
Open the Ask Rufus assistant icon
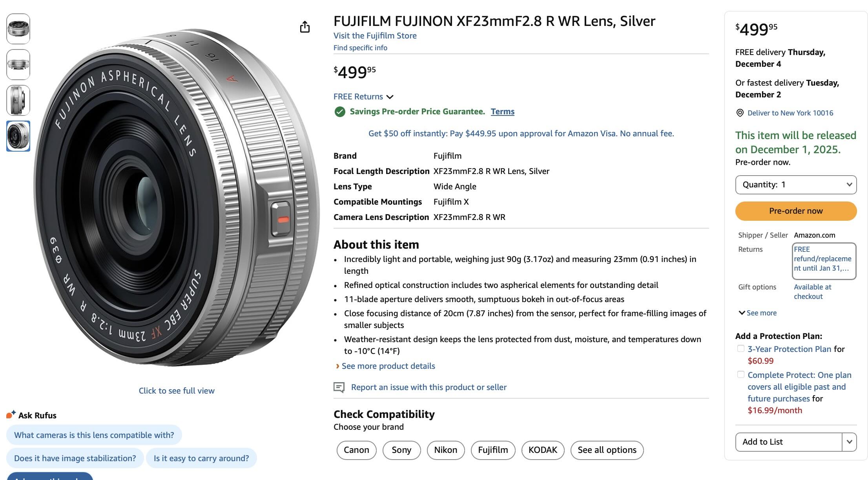point(11,414)
